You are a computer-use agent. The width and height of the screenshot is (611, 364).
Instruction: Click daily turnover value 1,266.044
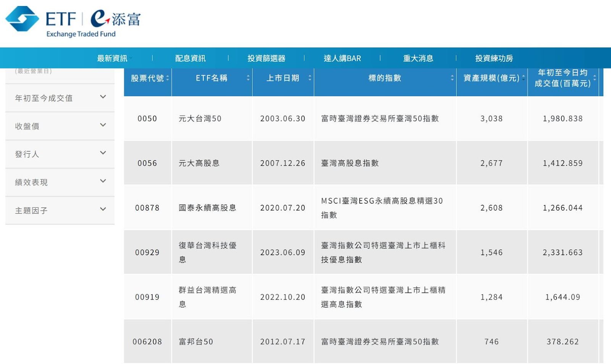[563, 208]
